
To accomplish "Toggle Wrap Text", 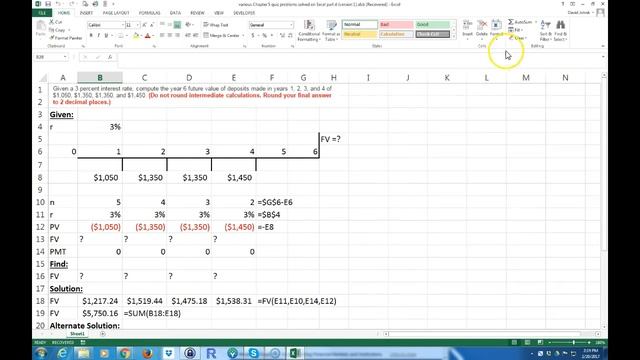I will click(x=216, y=25).
